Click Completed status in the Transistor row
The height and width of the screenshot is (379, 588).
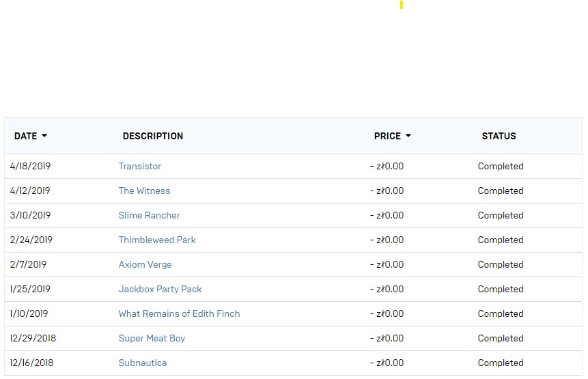point(501,166)
